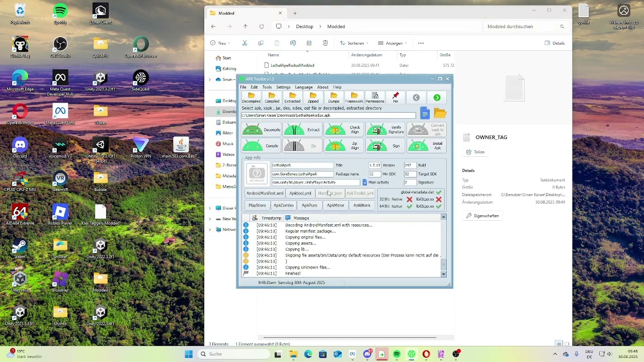Browse for a directory with the yellow folder icon
644x362 pixels.
click(x=440, y=113)
